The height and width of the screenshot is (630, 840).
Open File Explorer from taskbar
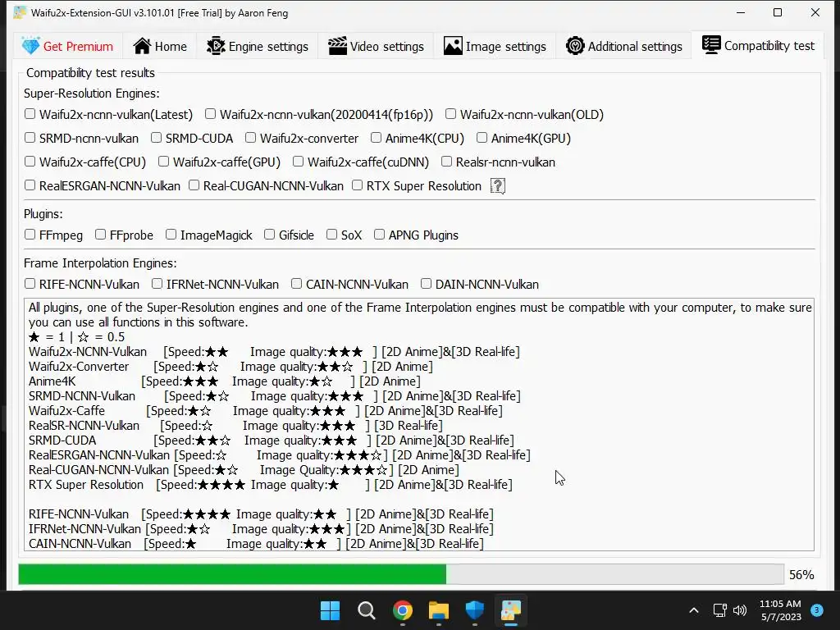[439, 610]
